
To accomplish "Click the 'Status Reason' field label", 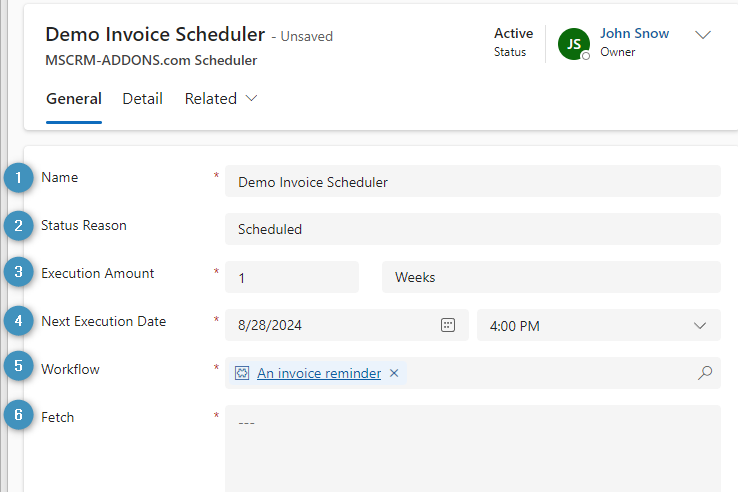I will 84,225.
